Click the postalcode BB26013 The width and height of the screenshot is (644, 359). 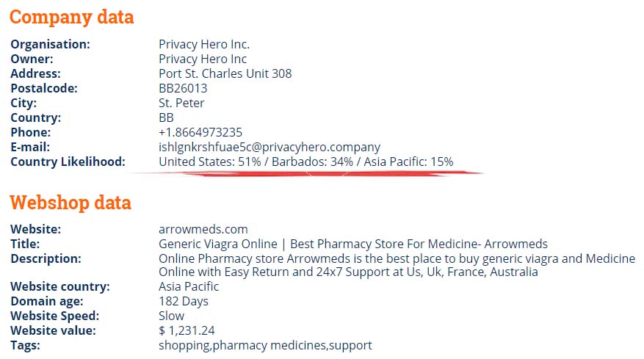point(183,88)
